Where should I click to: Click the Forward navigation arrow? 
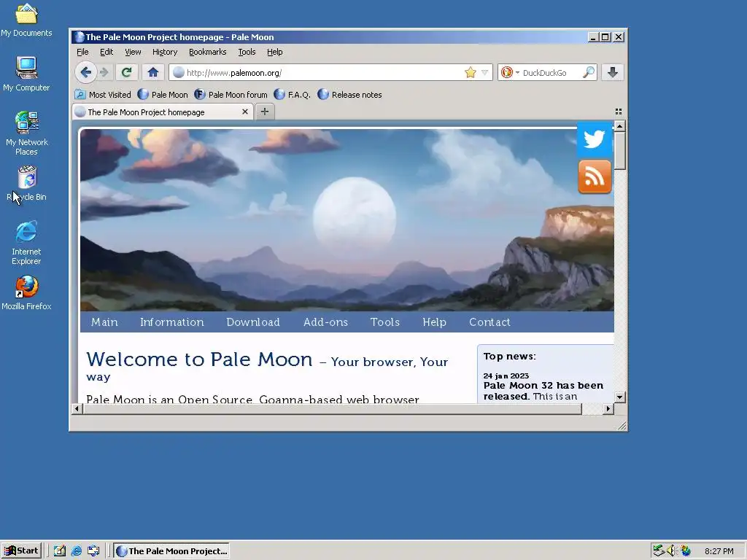pyautogui.click(x=104, y=72)
